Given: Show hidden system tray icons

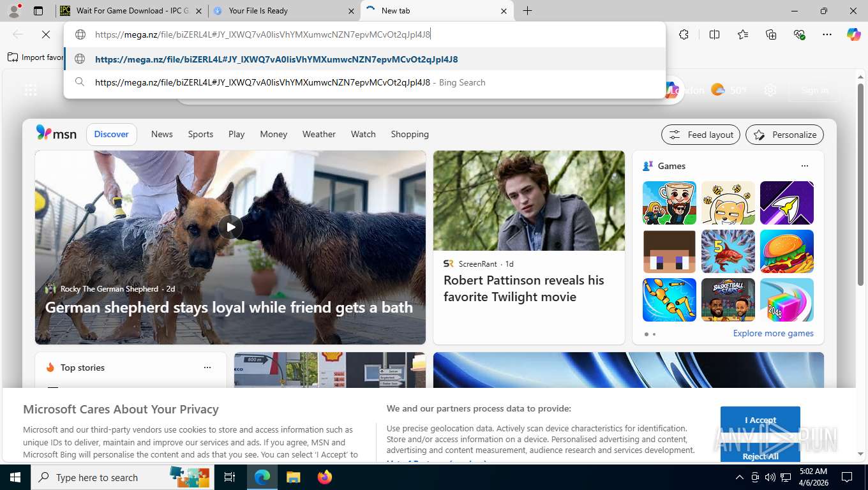Looking at the screenshot, I should (740, 477).
